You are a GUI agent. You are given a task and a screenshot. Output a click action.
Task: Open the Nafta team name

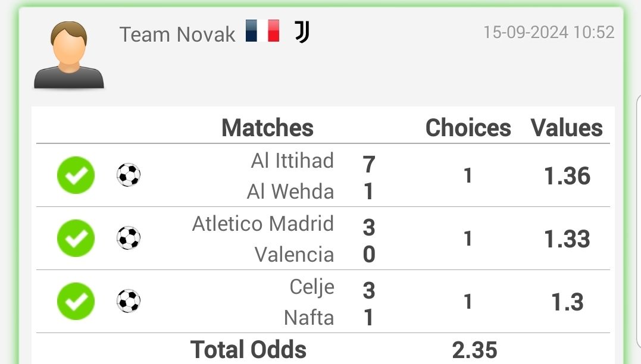(309, 318)
